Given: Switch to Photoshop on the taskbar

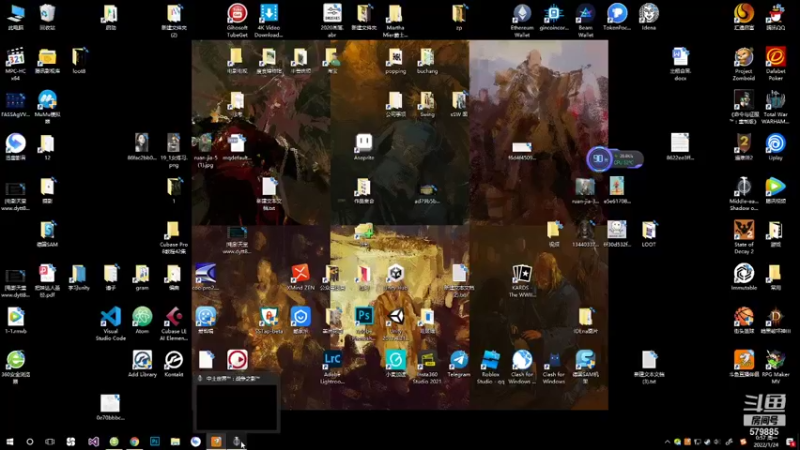Looking at the screenshot, I should click(x=155, y=442).
